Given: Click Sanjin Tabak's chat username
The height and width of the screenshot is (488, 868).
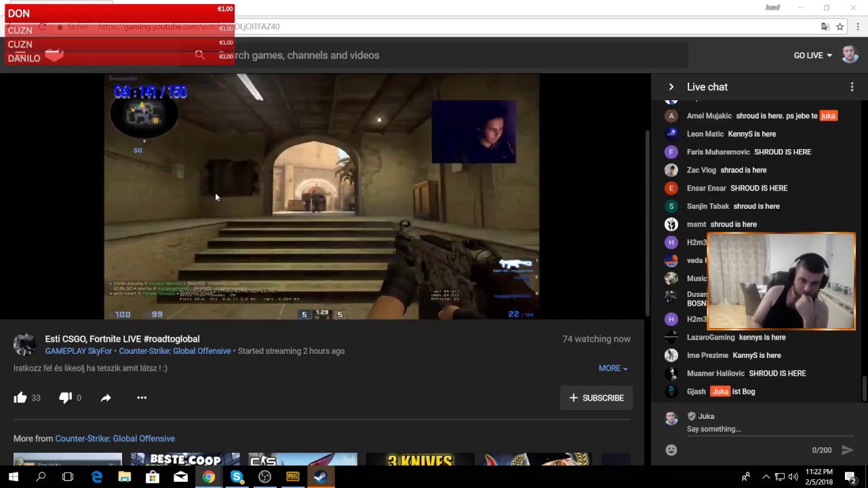Looking at the screenshot, I should [708, 207].
